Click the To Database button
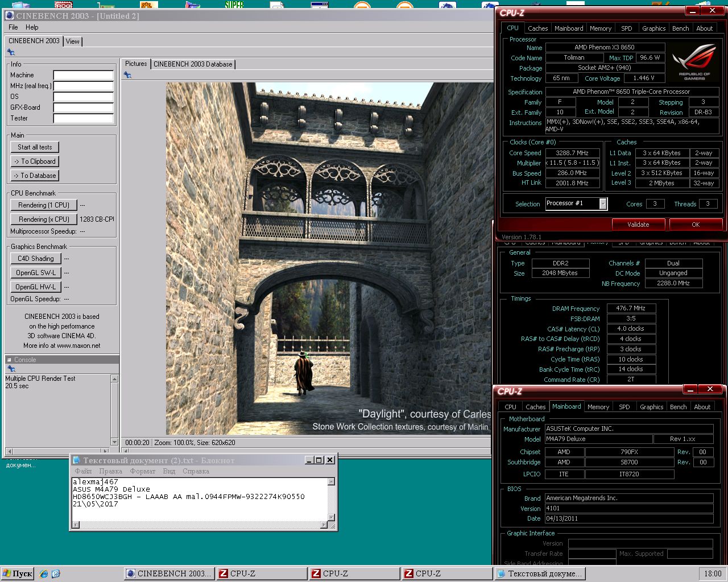 tap(35, 176)
